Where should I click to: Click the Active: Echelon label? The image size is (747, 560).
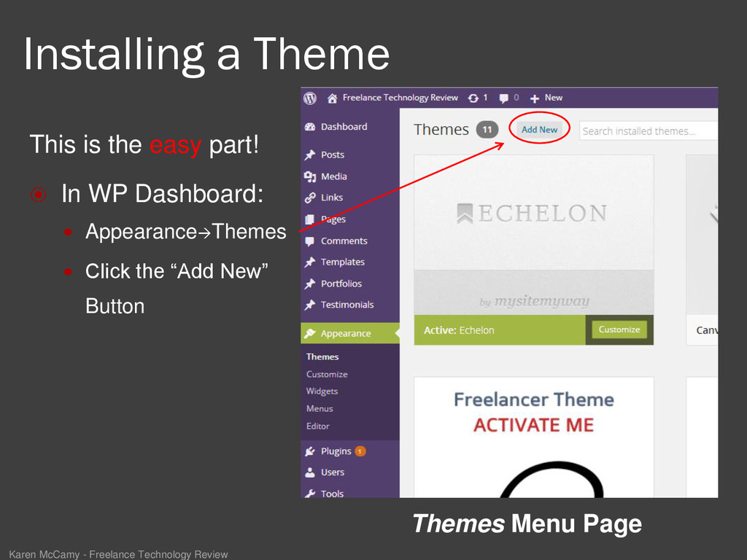(x=459, y=330)
